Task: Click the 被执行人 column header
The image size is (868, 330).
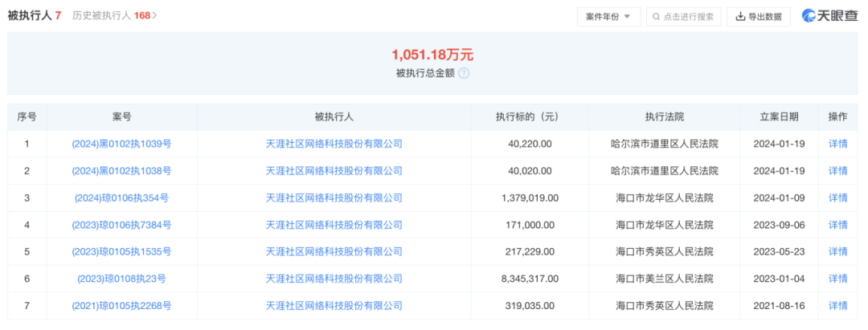Action: coord(334,116)
